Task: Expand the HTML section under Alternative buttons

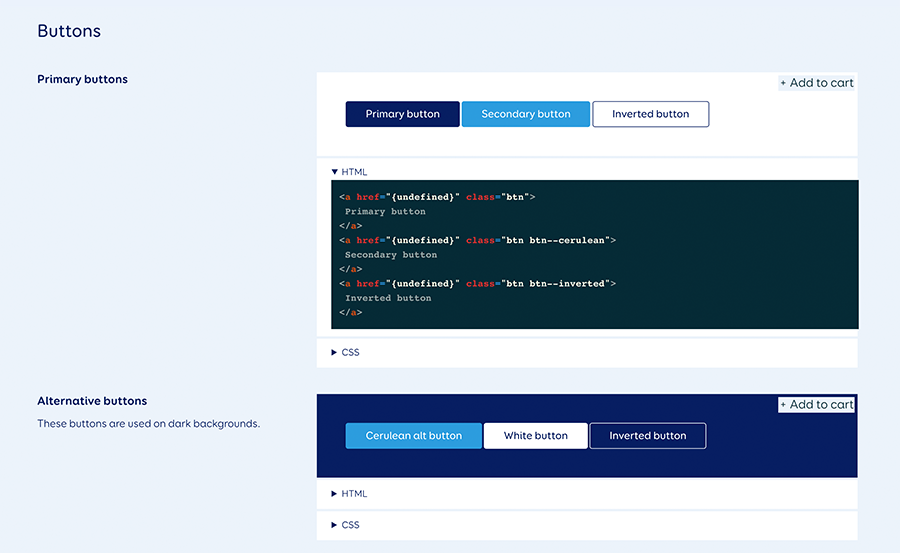Action: click(349, 493)
